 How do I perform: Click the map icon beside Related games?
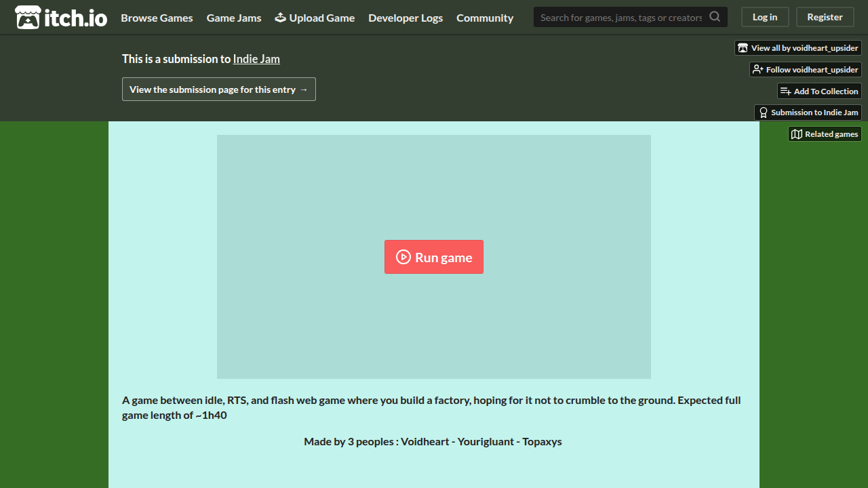click(x=797, y=134)
